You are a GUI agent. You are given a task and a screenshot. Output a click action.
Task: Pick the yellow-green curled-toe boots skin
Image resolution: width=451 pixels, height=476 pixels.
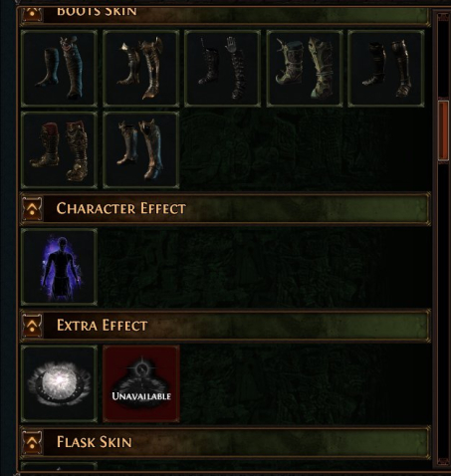(305, 69)
